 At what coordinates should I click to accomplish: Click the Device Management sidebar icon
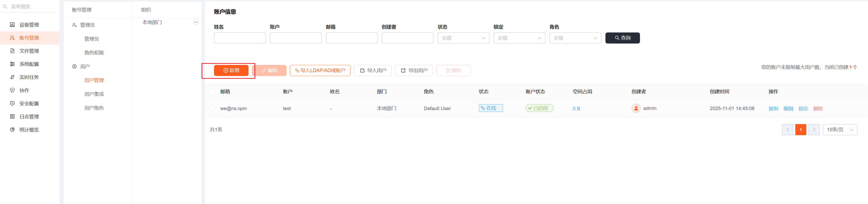[12, 25]
